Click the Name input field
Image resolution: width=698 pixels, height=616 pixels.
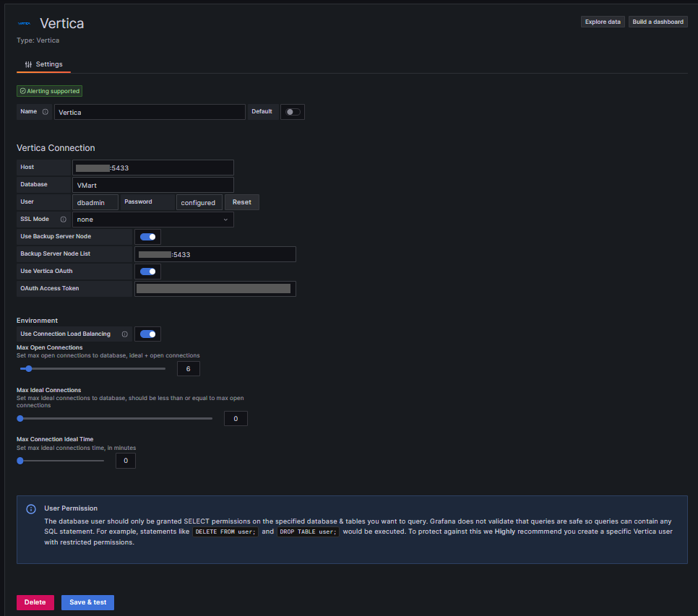150,112
